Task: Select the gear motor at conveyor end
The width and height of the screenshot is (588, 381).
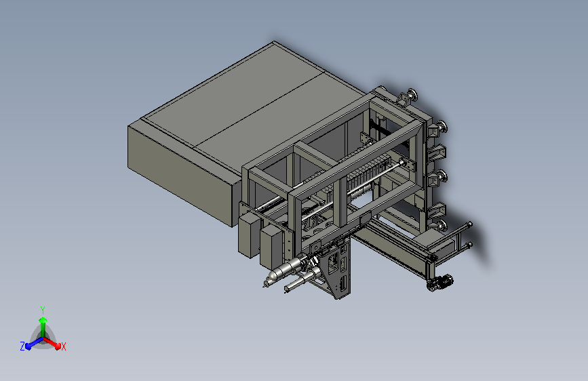Action: pos(440,283)
